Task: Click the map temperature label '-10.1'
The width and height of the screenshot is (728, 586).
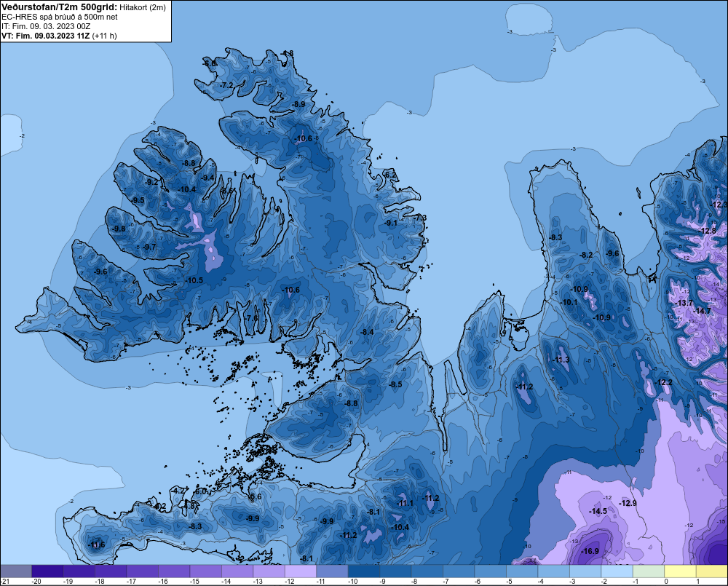Action: (x=569, y=302)
